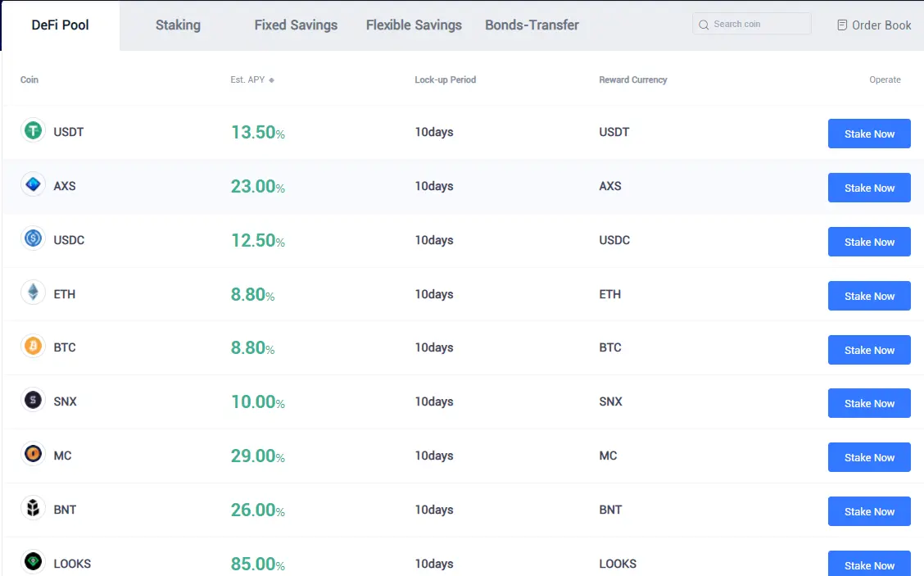Image resolution: width=924 pixels, height=576 pixels.
Task: Click the 29.00% APY value for MC
Action: (257, 456)
